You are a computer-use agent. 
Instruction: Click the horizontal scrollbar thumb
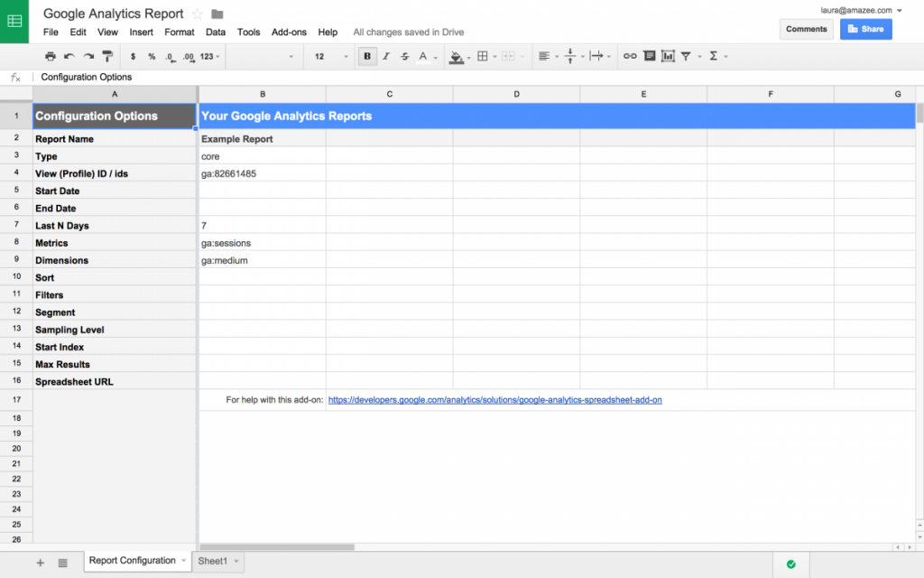click(277, 546)
